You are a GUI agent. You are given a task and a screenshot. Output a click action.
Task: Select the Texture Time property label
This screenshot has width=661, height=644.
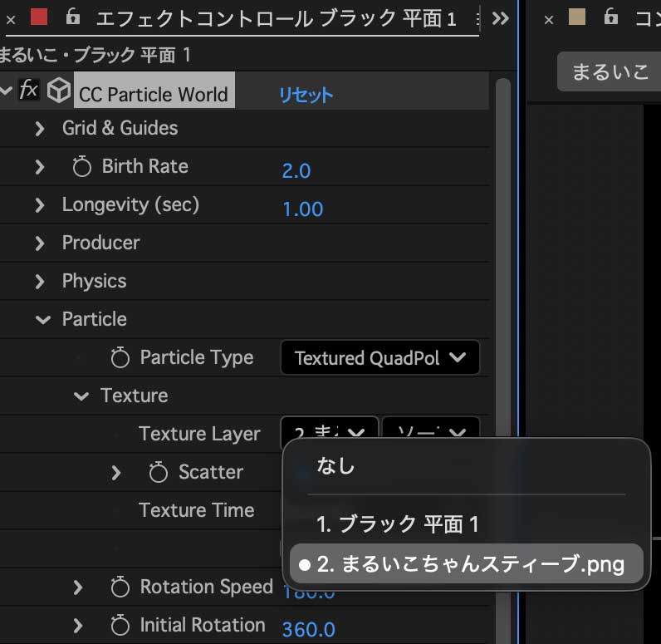coord(197,510)
